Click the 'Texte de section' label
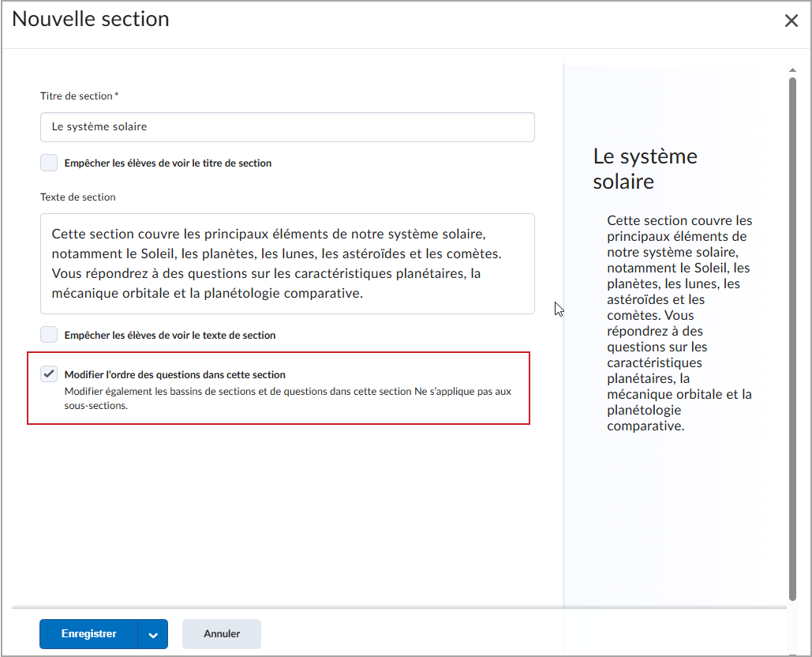Image resolution: width=812 pixels, height=657 pixels. pyautogui.click(x=77, y=197)
